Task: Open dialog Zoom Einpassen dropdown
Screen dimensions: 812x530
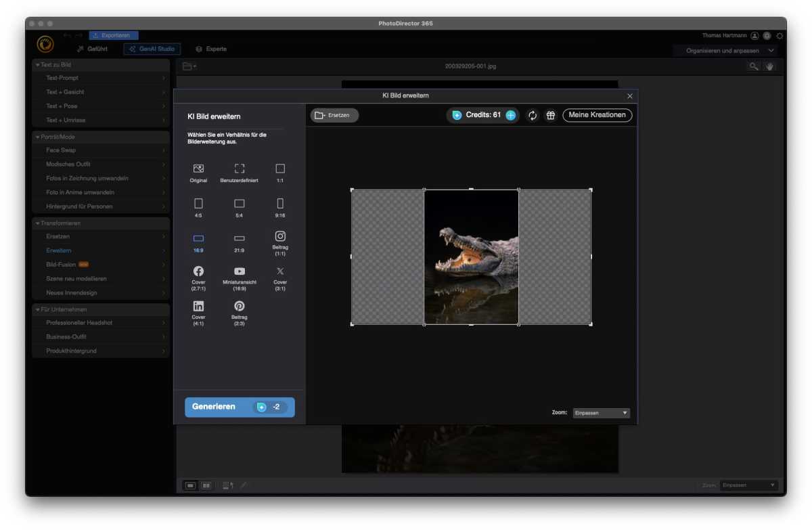Action: click(x=601, y=412)
